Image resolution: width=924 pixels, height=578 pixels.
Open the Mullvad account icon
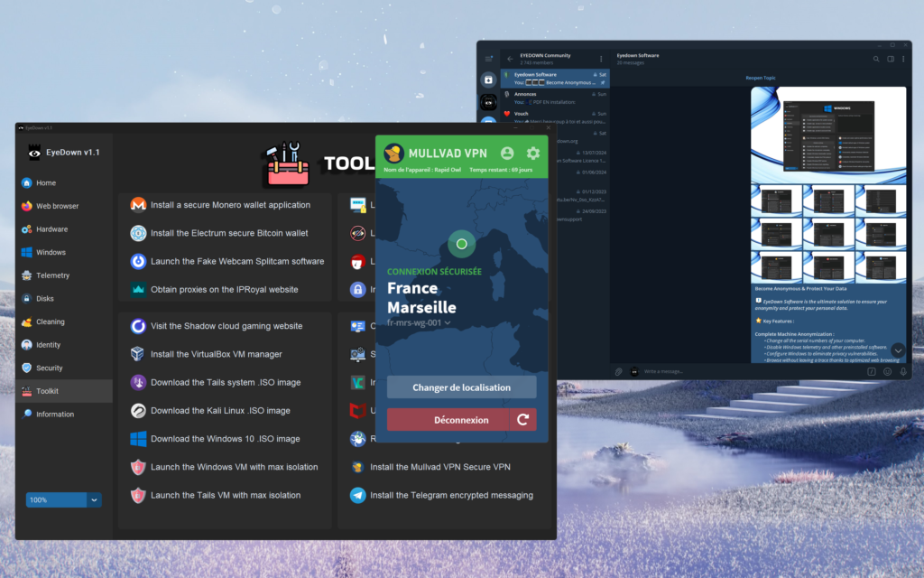pyautogui.click(x=507, y=154)
